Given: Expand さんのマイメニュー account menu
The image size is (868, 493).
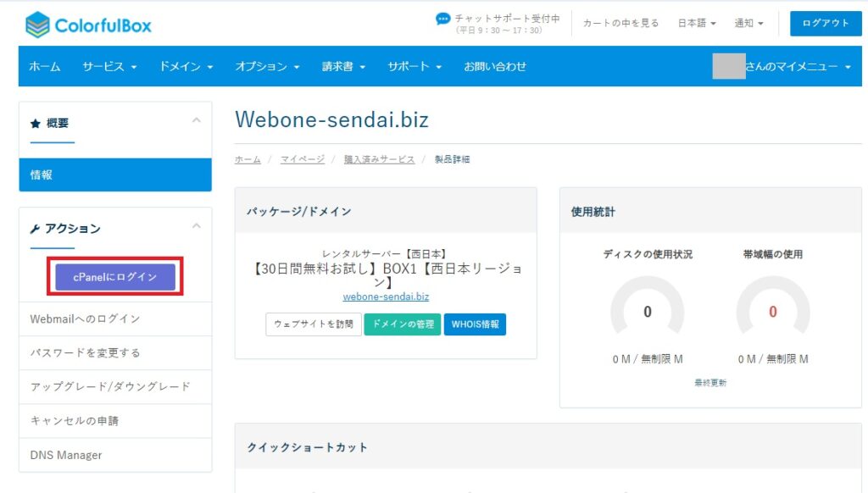Looking at the screenshot, I should coord(797,66).
